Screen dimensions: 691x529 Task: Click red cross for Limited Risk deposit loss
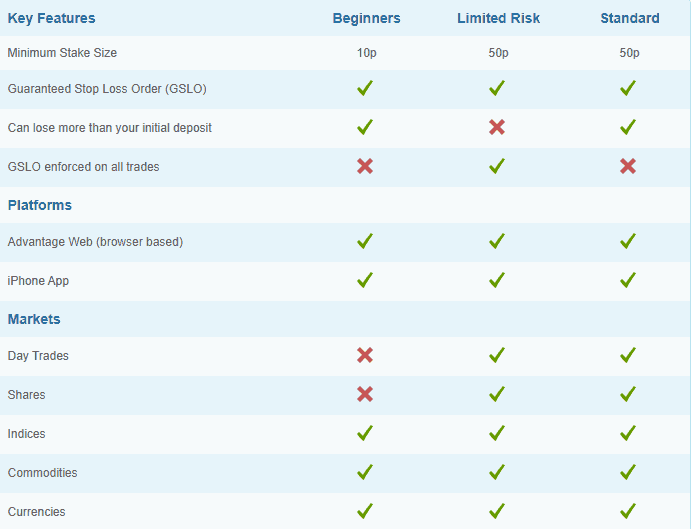[497, 128]
